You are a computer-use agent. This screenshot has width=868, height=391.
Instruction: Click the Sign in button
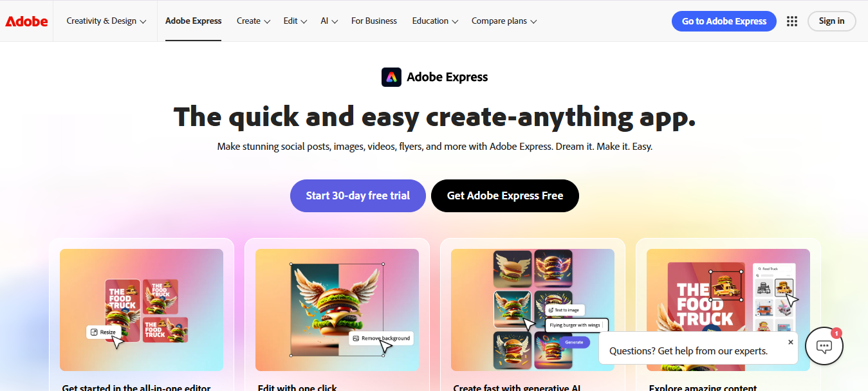coord(831,21)
